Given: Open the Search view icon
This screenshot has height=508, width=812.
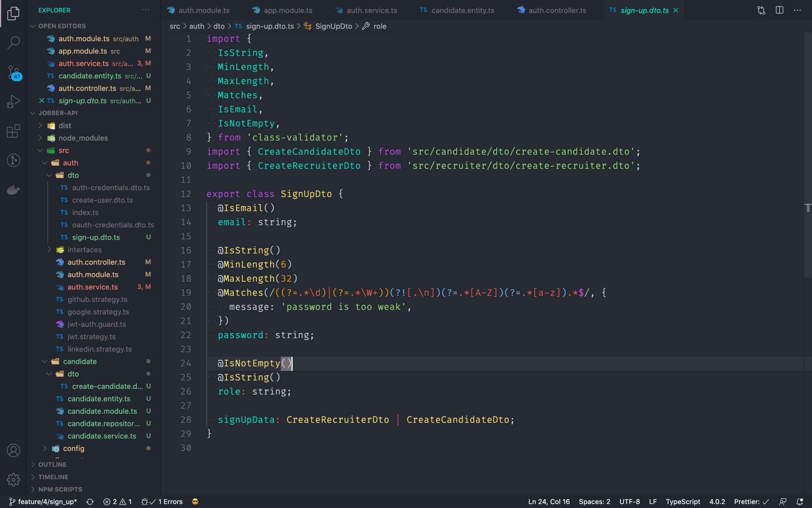Looking at the screenshot, I should coord(14,42).
